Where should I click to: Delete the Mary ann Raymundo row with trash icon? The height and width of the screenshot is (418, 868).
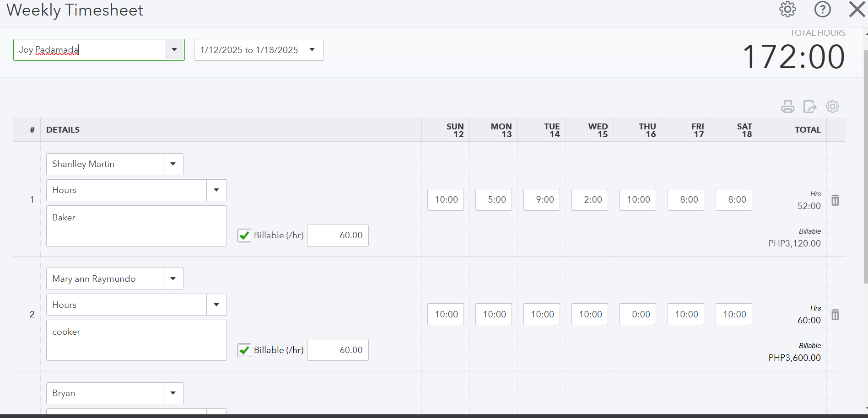point(835,315)
